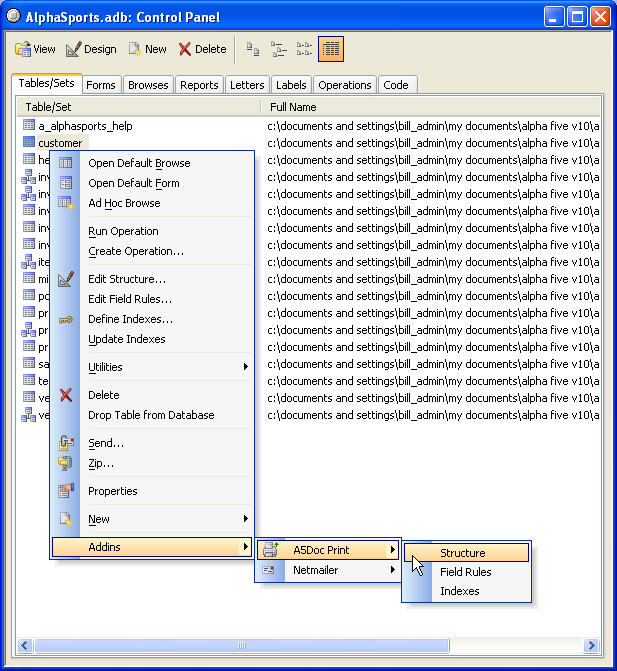617x671 pixels.
Task: Choose Edit Field Rules... menu entry
Action: pos(152,299)
